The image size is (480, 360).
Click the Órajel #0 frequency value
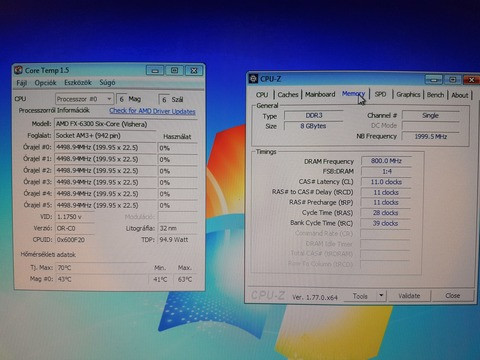(105, 147)
